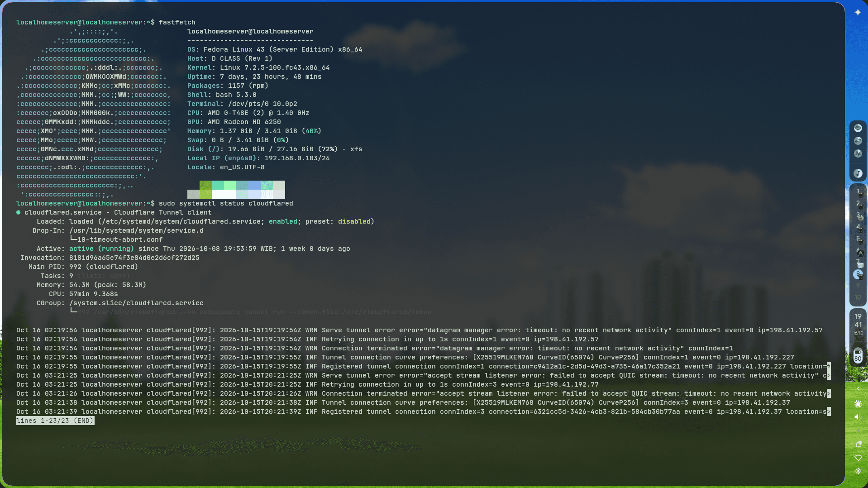
Task: Open the Wi-Fi network icon
Action: [x=858, y=458]
